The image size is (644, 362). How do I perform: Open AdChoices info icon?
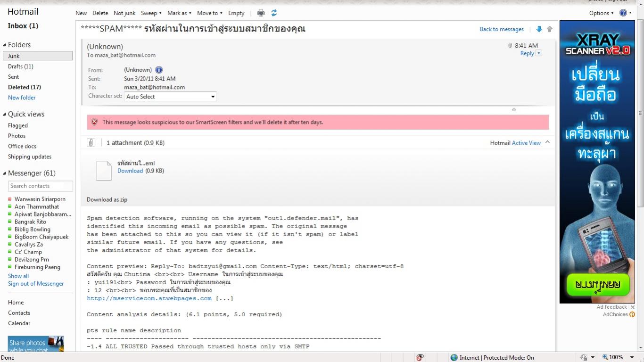632,314
